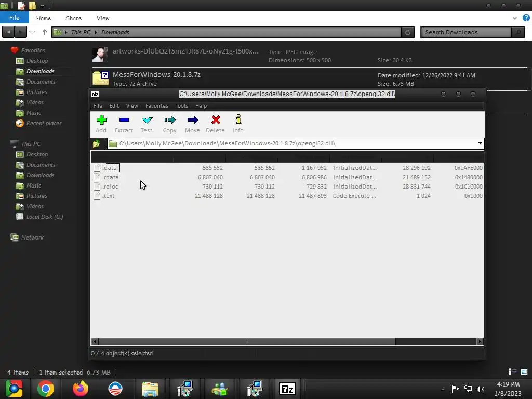Expand This PC breadcrumb arrow
Viewport: 532px width, 399px height.
coord(66,32)
